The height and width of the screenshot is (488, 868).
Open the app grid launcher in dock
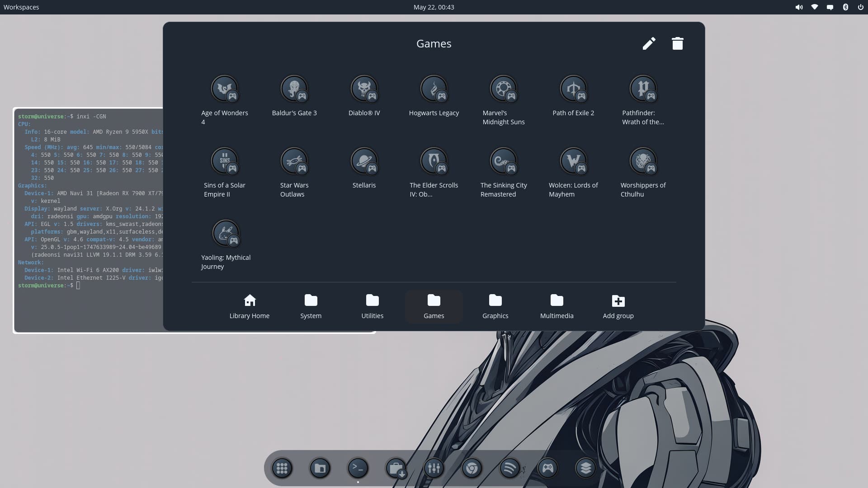282,468
